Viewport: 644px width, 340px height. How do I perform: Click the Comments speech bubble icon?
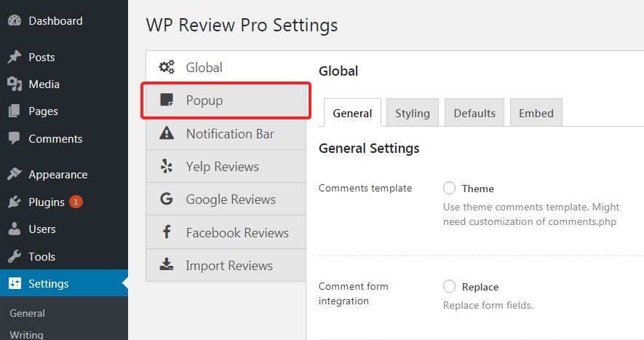(15, 138)
